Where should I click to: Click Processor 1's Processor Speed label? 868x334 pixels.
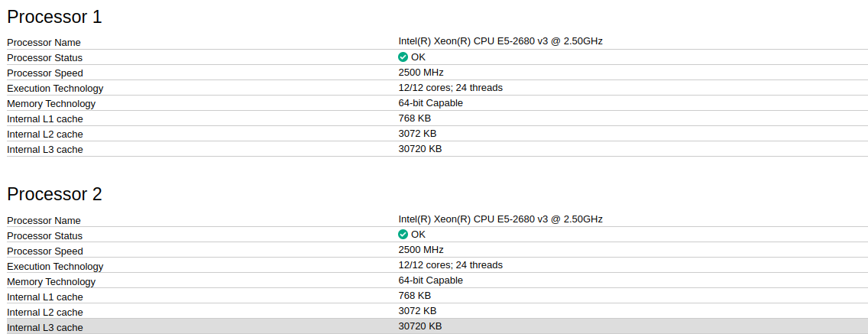pos(45,73)
